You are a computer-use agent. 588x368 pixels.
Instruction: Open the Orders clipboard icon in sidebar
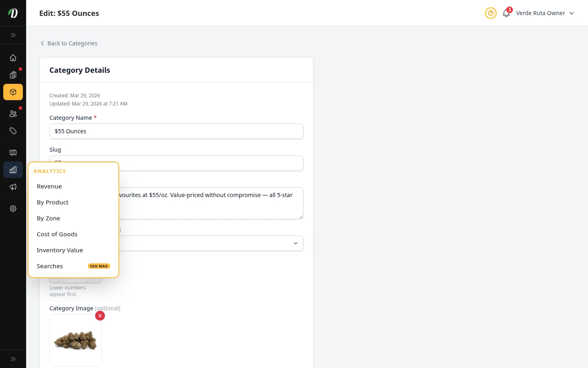pos(13,75)
